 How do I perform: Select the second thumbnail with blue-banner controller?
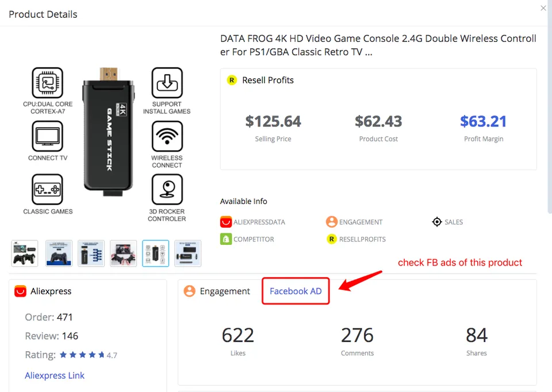pos(59,253)
